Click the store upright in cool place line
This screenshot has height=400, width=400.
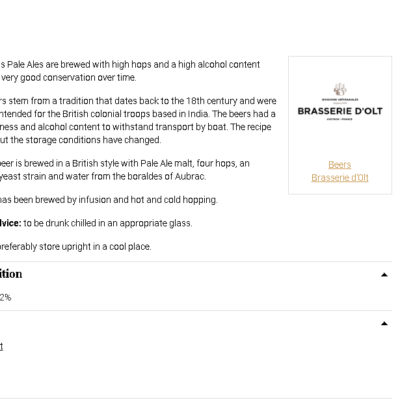76,247
